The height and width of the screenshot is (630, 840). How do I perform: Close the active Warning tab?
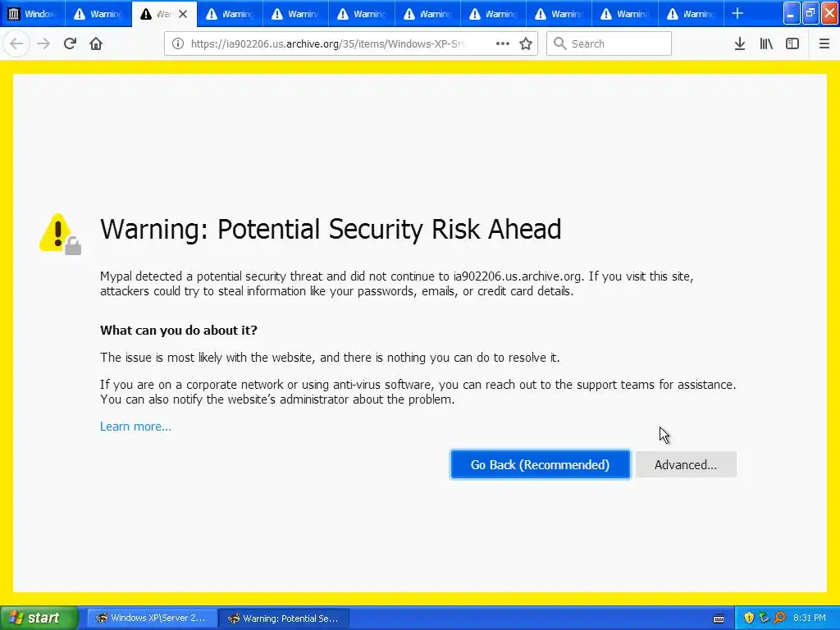(x=183, y=14)
